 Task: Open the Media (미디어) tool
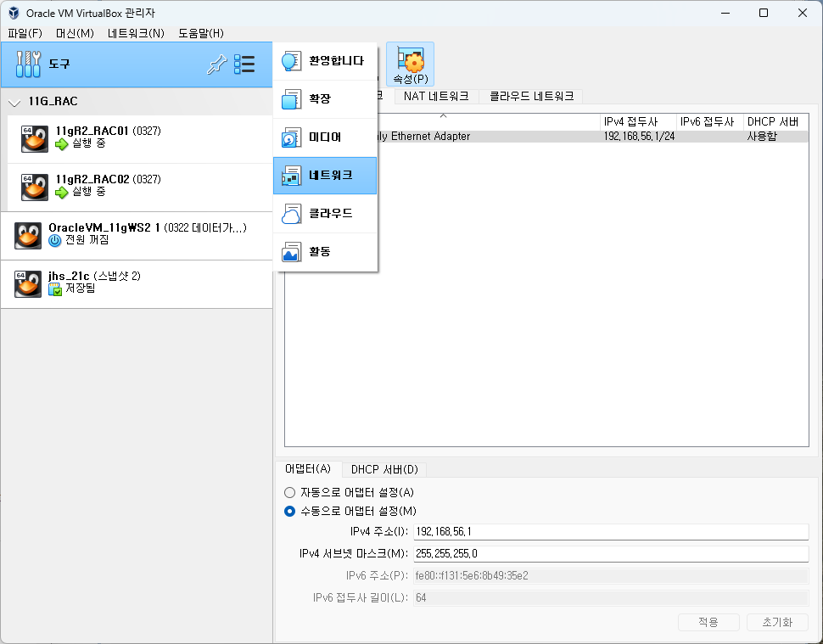tap(325, 137)
